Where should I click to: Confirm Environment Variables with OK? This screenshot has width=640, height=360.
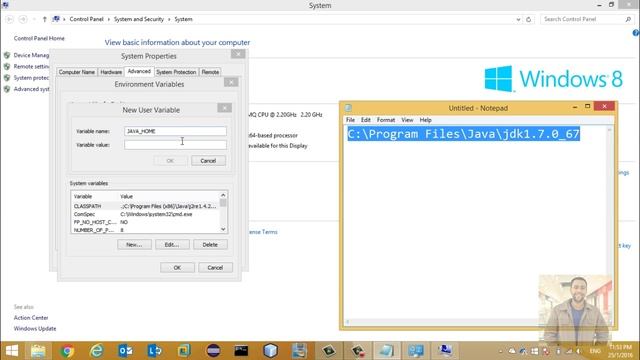[x=177, y=268]
